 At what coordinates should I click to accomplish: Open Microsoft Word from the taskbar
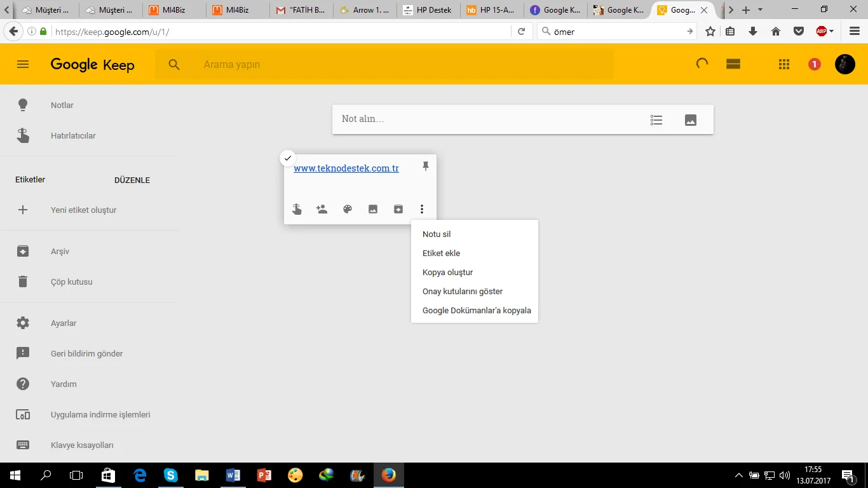[233, 475]
